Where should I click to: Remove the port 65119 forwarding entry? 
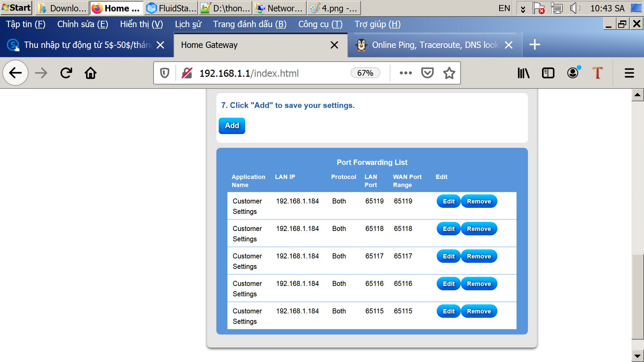(479, 201)
